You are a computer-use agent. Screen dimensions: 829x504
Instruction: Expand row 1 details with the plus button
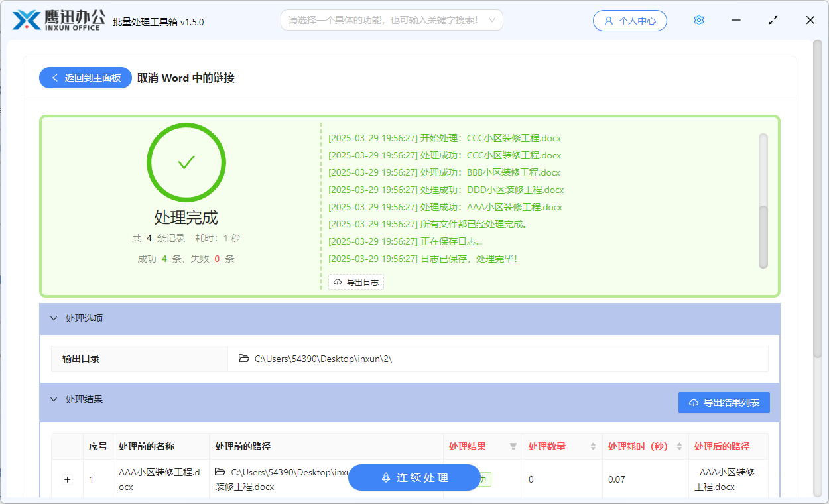(66, 478)
